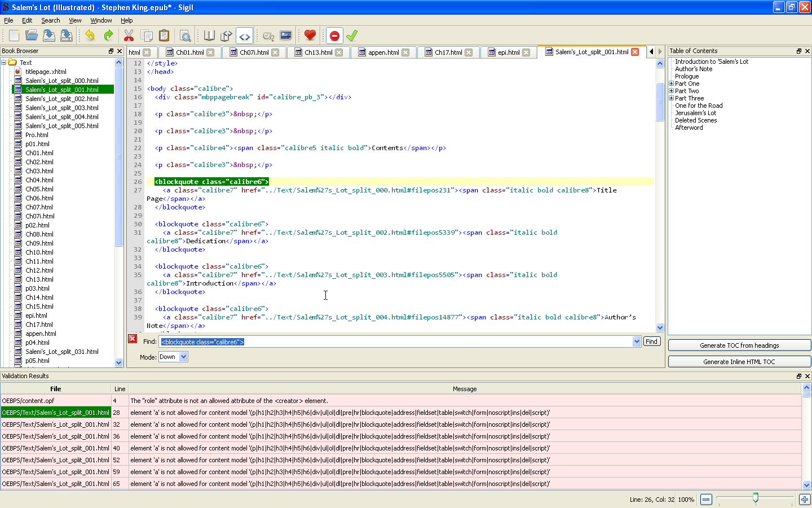Expand Part Three in Table of Contents
The width and height of the screenshot is (812, 508).
click(671, 98)
